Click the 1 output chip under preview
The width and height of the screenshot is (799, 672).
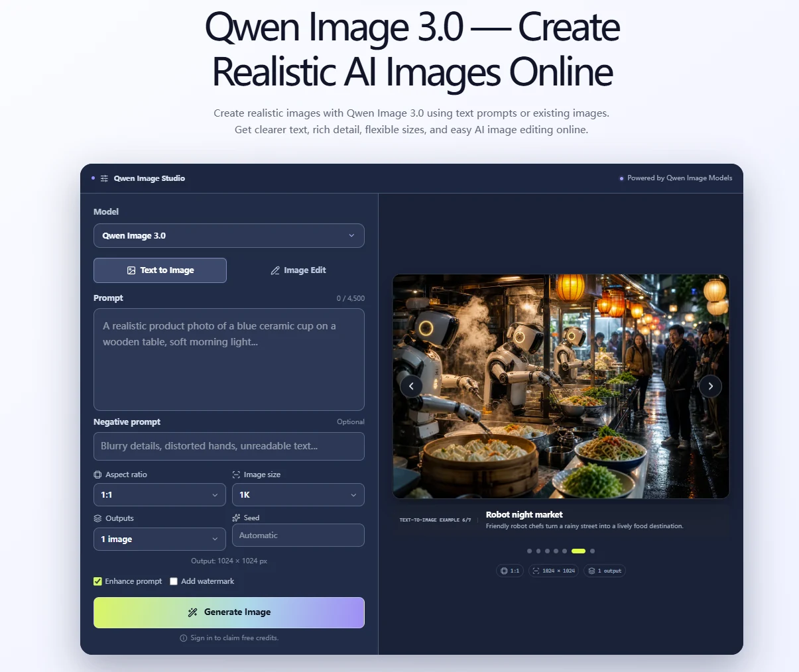click(605, 571)
